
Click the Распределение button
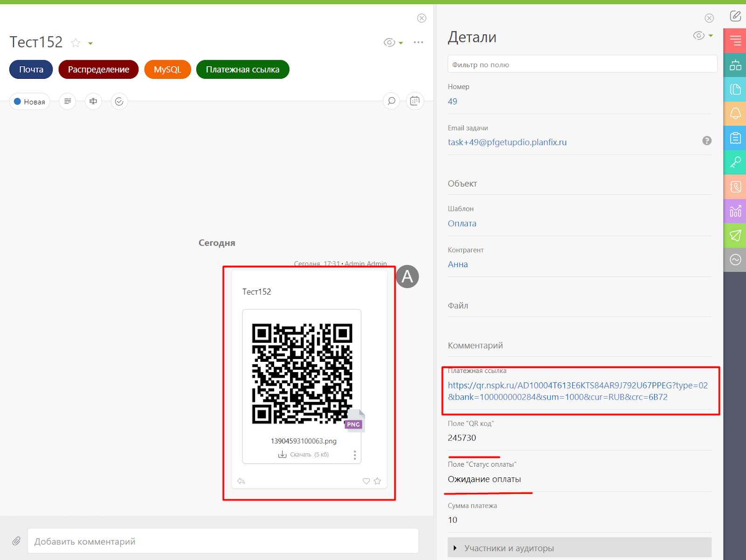coord(98,69)
